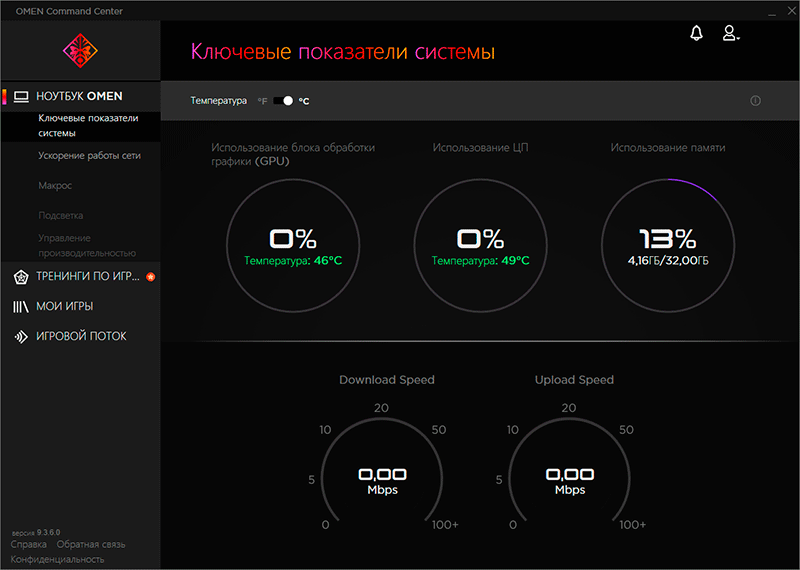Click the МОИ ИГРЫ library icon
The image size is (800, 570).
pos(20,307)
